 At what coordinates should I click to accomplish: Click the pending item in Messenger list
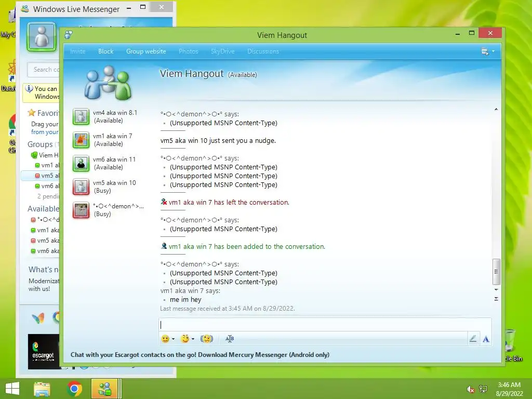[48, 196]
